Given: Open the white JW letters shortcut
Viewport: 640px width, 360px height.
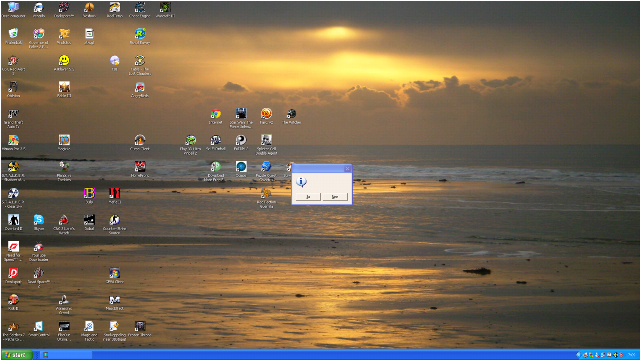Looking at the screenshot, I should coord(13,114).
